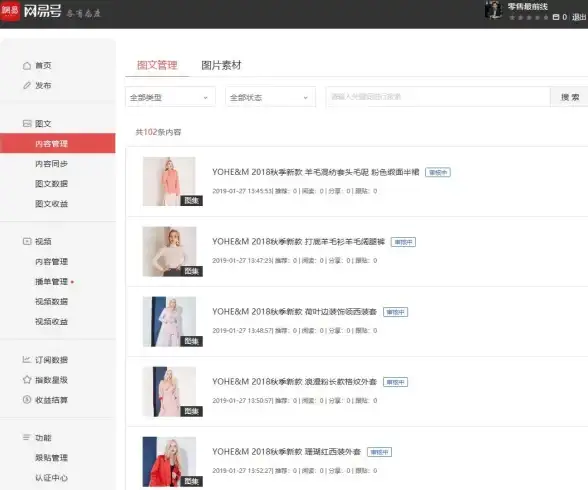The image size is (588, 490).
Task: Click 审核中 badge on 粉色缎面半裙 article
Action: coord(438,172)
